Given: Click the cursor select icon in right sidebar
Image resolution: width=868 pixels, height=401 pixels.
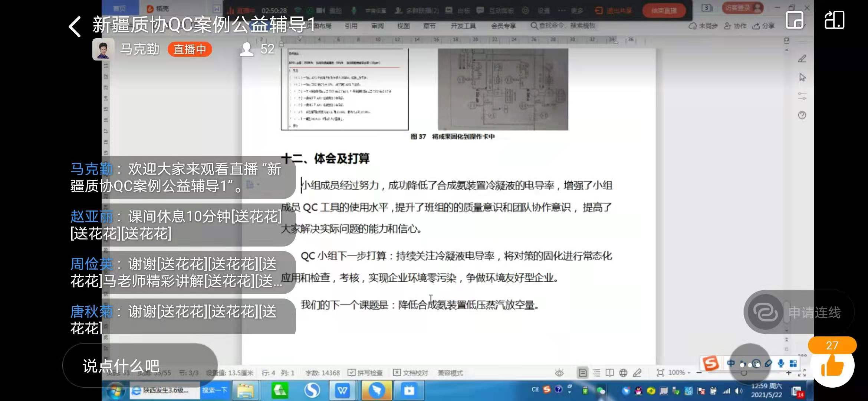Looking at the screenshot, I should point(802,78).
